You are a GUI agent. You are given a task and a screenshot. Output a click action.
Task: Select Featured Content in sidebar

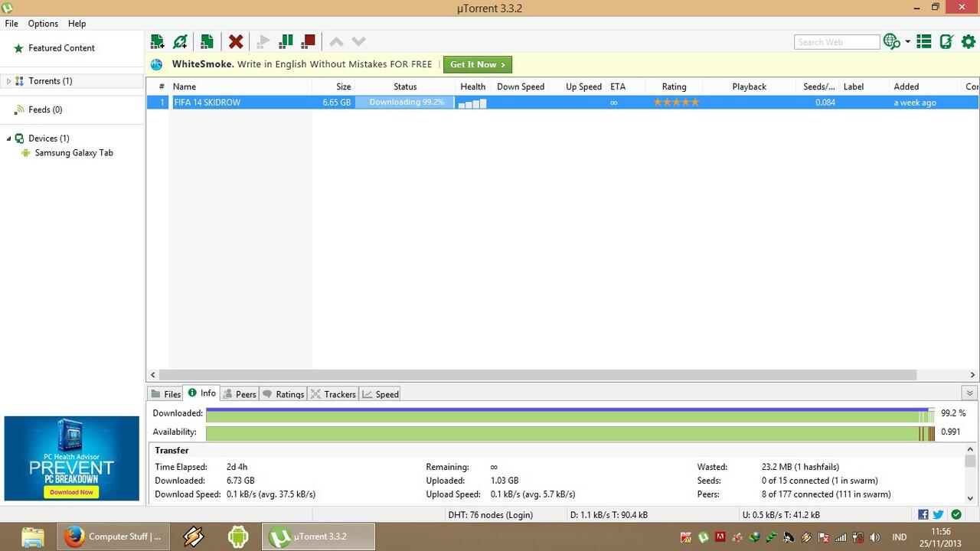point(61,48)
